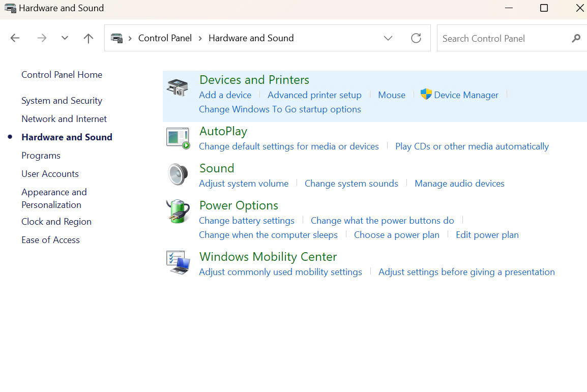This screenshot has width=587, height=392.
Task: Click Choose a power plan
Action: [397, 235]
